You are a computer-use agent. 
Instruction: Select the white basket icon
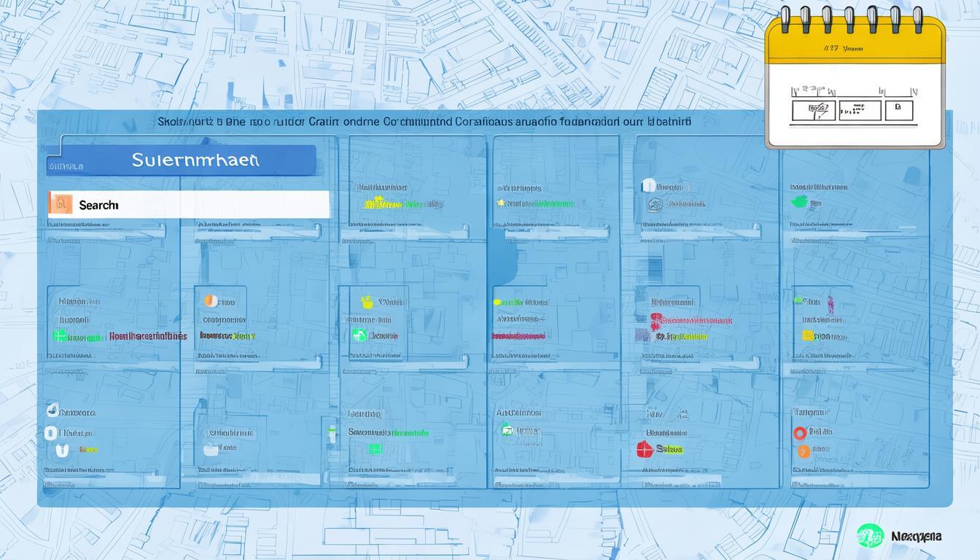[211, 448]
